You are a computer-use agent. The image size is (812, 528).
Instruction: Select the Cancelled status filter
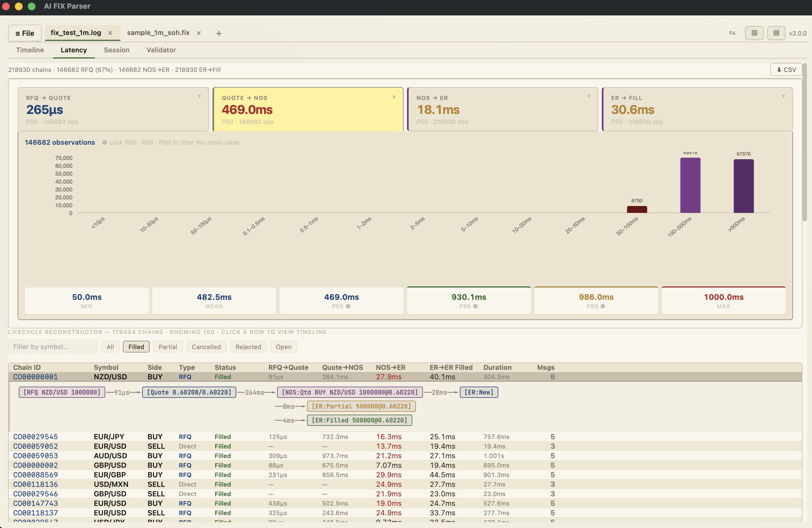click(x=206, y=347)
